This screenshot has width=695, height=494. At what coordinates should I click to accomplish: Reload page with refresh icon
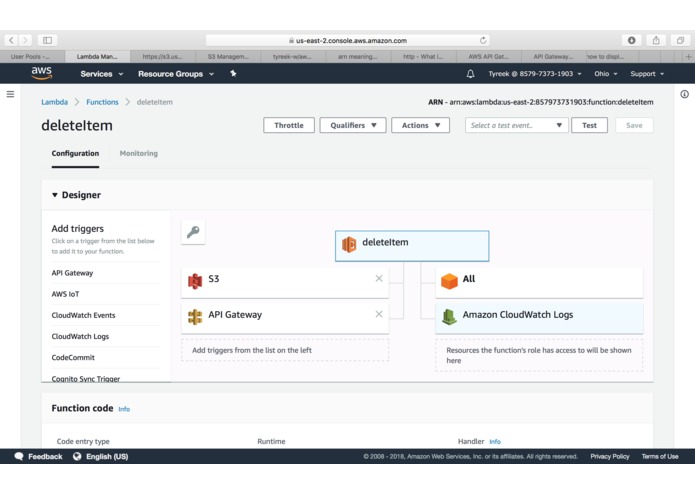483,40
